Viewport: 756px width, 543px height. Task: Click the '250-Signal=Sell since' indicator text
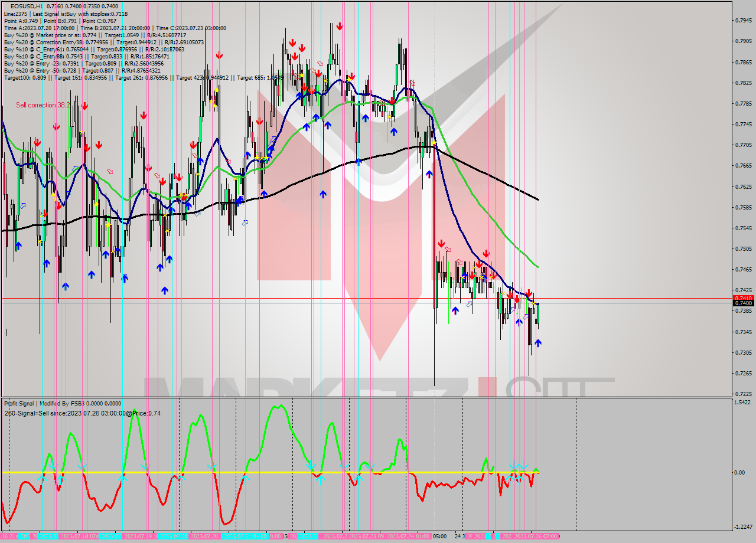click(x=82, y=413)
